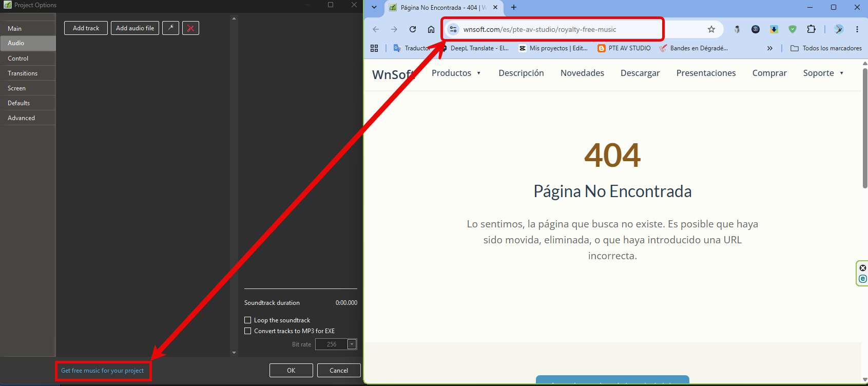868x386 pixels.
Task: Bookmark this page with star icon
Action: coord(711,29)
